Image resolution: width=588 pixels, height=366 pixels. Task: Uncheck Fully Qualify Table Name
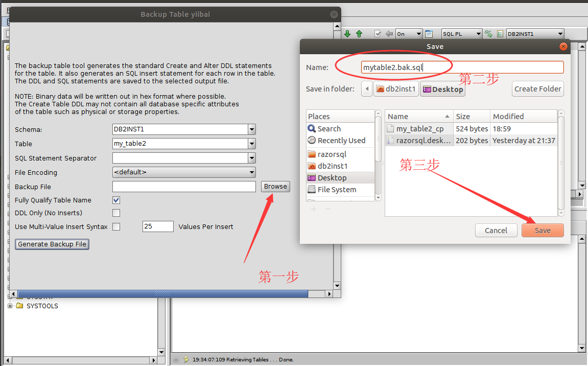coord(116,200)
